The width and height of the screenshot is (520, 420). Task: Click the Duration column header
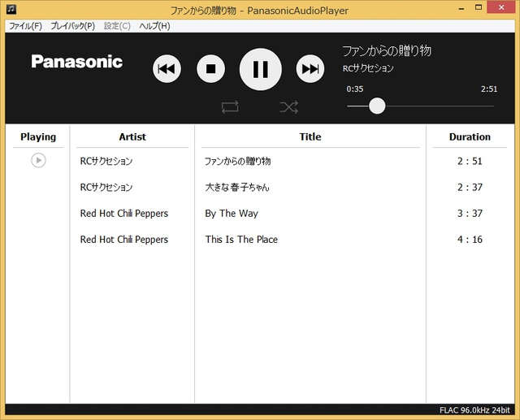(x=470, y=137)
